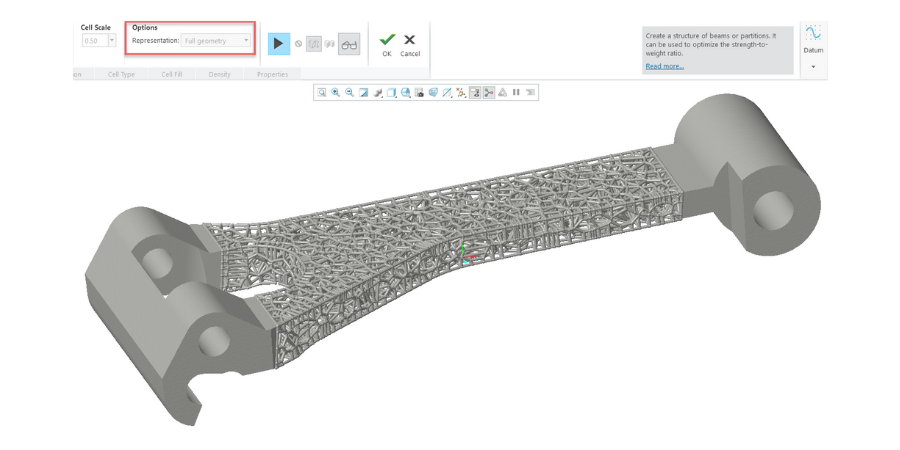Click the Cancel X button

(x=410, y=44)
